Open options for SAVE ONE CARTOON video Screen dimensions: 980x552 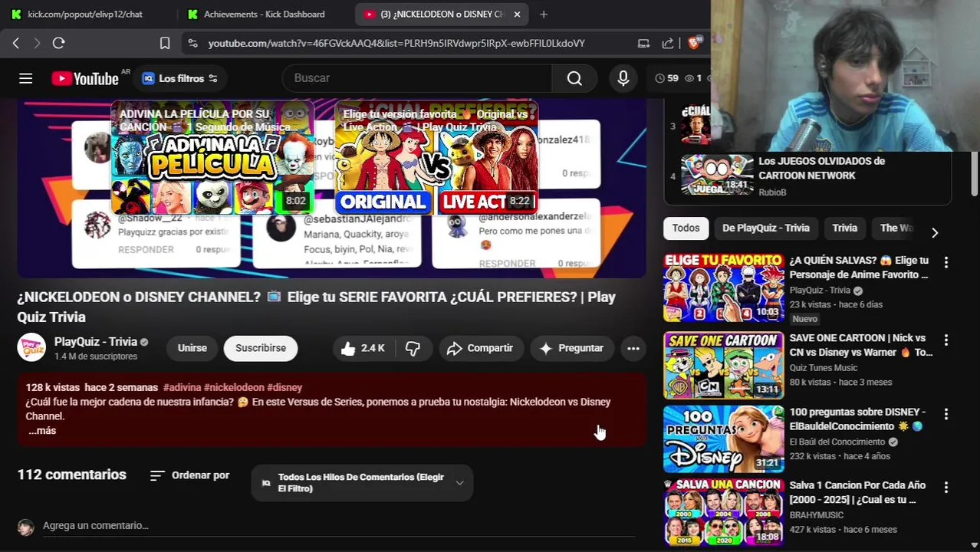pos(945,340)
